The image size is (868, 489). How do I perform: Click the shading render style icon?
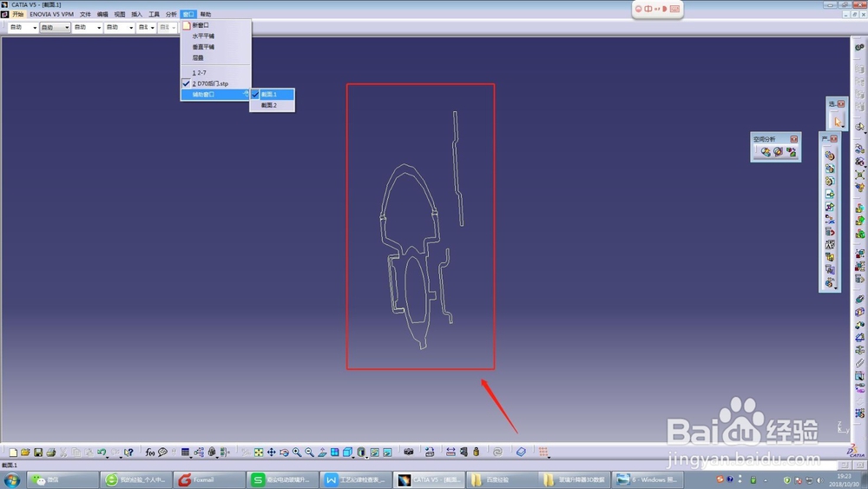[361, 453]
